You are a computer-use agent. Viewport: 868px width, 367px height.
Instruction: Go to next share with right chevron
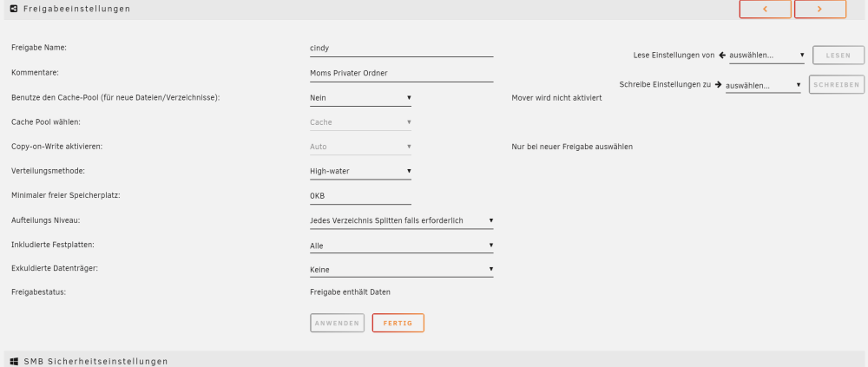click(820, 9)
